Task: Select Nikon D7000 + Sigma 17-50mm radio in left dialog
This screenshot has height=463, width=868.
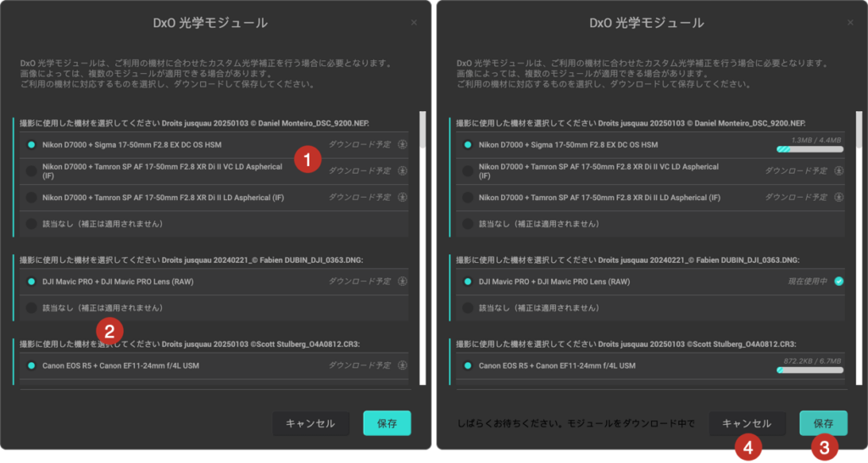Action: tap(31, 144)
